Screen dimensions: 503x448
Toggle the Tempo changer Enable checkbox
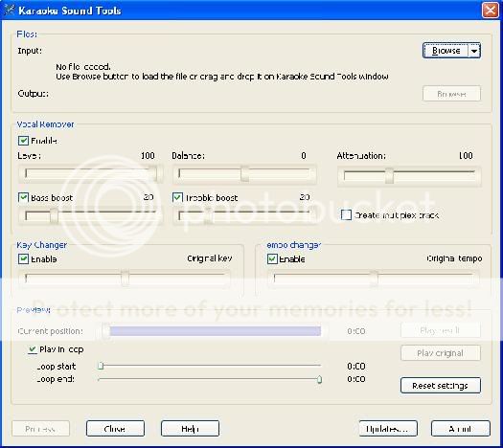tap(272, 258)
